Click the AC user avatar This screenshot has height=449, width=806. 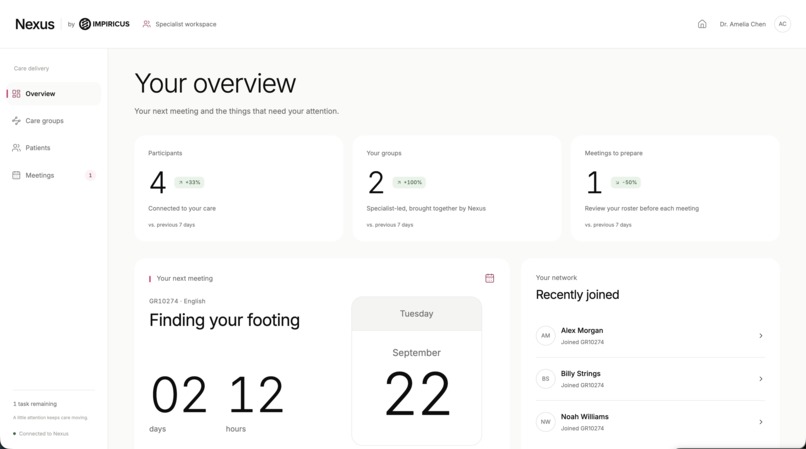coord(782,24)
